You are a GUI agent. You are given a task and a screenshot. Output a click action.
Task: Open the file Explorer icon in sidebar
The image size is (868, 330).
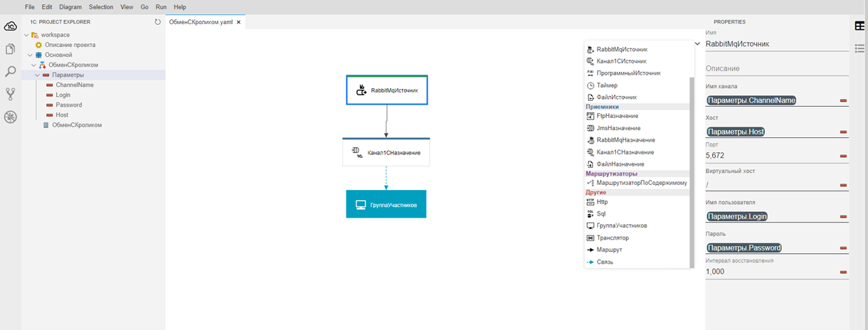[10, 49]
